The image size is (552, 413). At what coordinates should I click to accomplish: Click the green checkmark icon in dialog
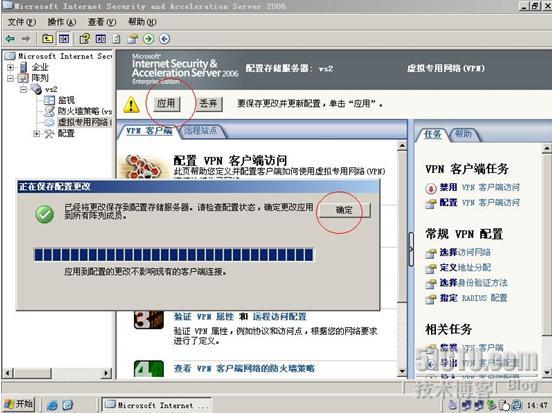[45, 214]
